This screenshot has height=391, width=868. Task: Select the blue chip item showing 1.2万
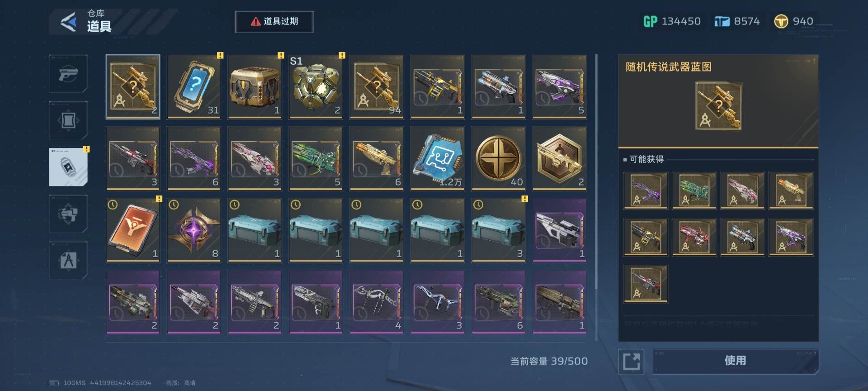(x=437, y=158)
